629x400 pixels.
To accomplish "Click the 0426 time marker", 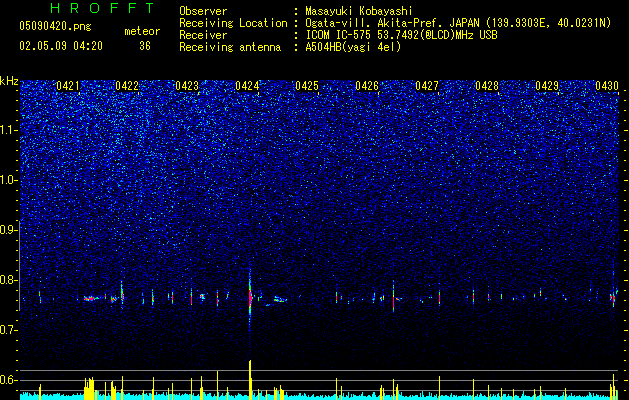I will (367, 86).
